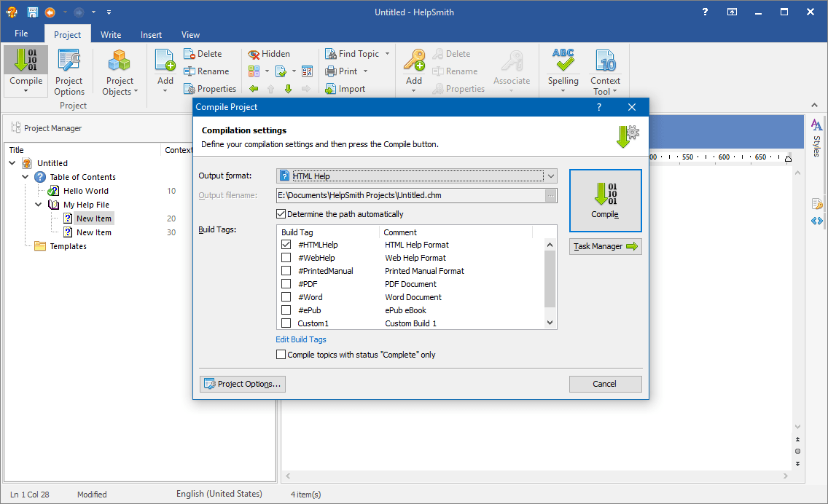Switch to the View tab
Viewport: 828px width, 504px height.
pyautogui.click(x=191, y=35)
